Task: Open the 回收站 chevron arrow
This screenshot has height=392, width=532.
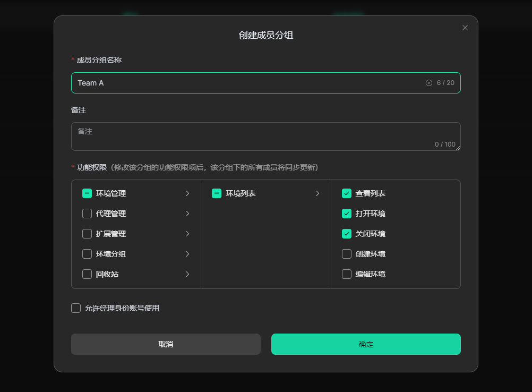Action: tap(187, 274)
